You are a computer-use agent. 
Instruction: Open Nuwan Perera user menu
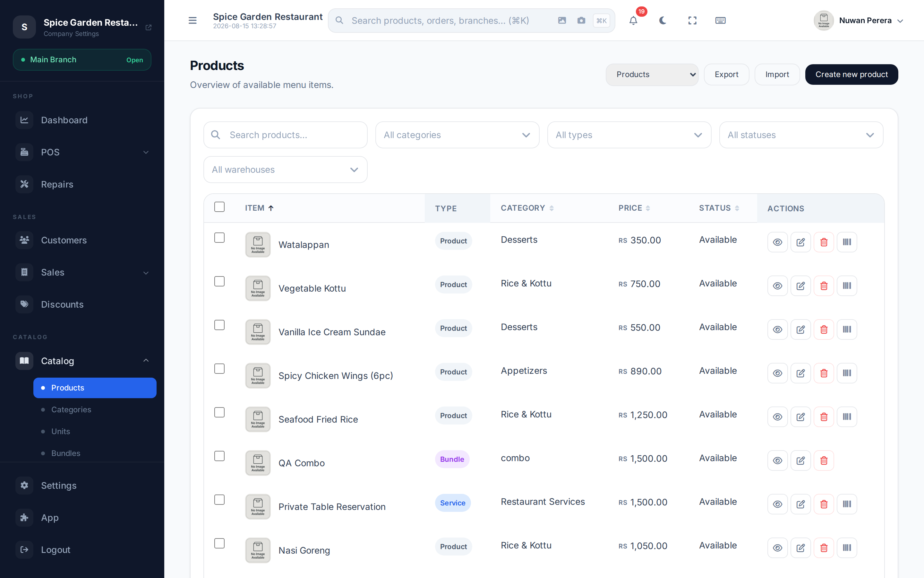[858, 21]
